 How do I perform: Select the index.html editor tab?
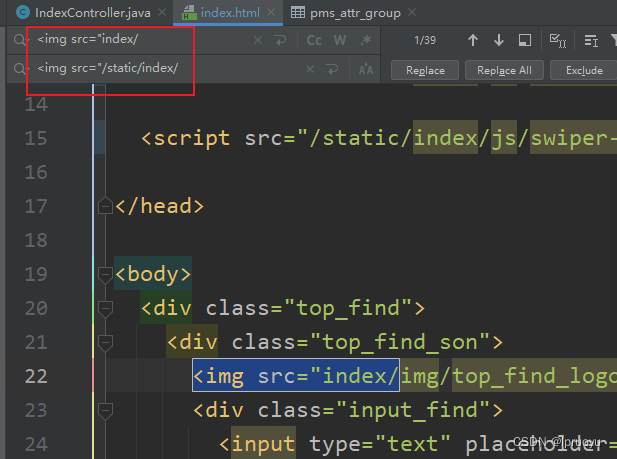[x=230, y=13]
